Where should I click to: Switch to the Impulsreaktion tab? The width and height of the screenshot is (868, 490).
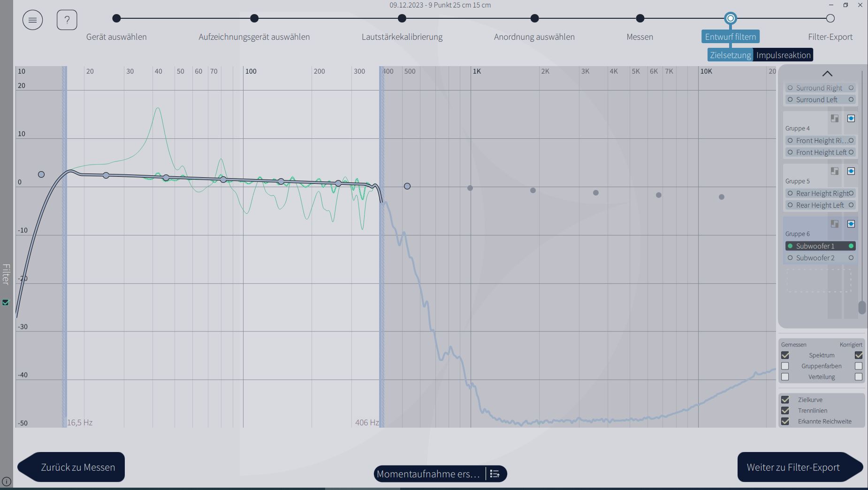pos(784,55)
